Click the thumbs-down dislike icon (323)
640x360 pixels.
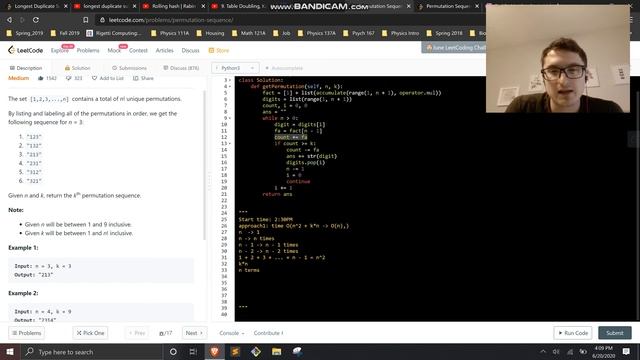pyautogui.click(x=69, y=78)
